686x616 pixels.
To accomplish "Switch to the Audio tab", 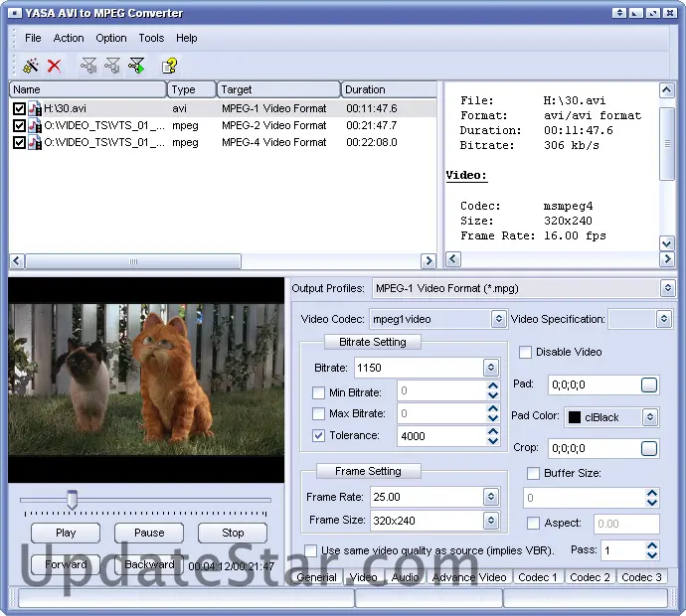I will pyautogui.click(x=405, y=577).
